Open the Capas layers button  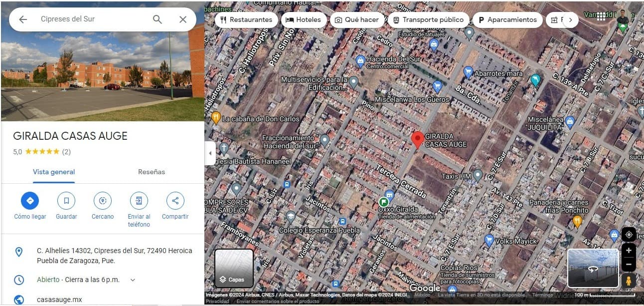(x=234, y=268)
